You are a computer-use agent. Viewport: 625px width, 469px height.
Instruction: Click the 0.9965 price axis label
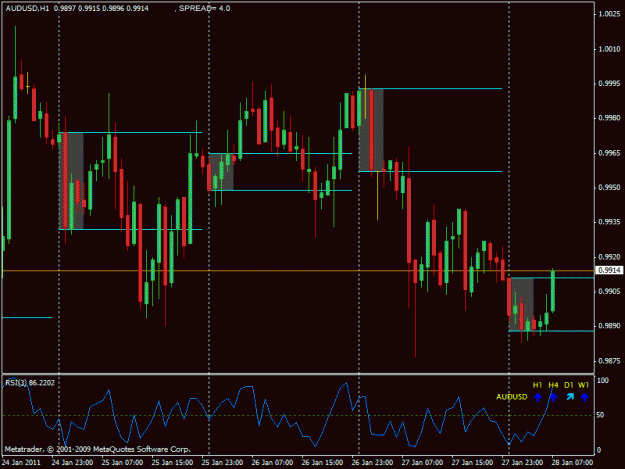pos(609,153)
